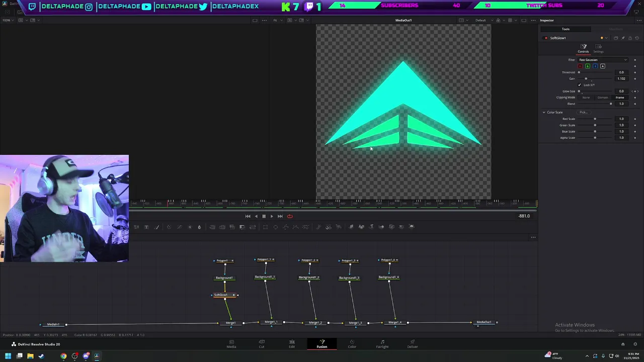Set Clipping Mode to Domain
Screen dimensions: 644x362
pyautogui.click(x=603, y=98)
